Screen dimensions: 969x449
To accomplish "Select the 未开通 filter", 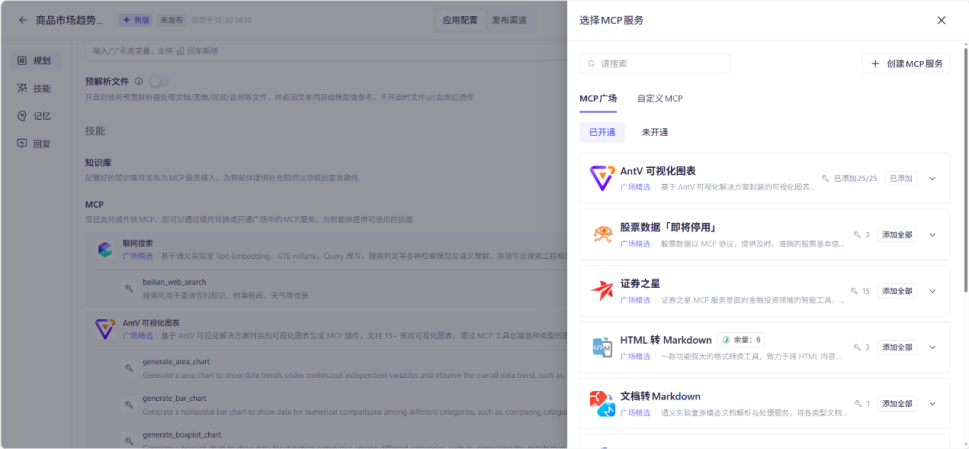I will coord(654,132).
